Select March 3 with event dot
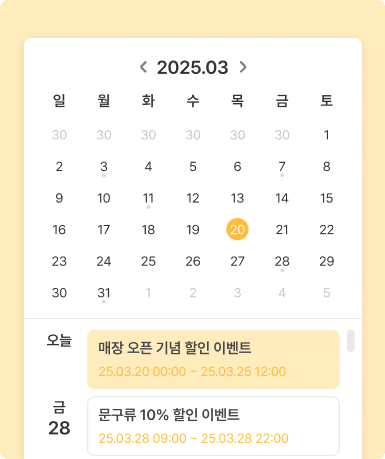 [x=104, y=166]
